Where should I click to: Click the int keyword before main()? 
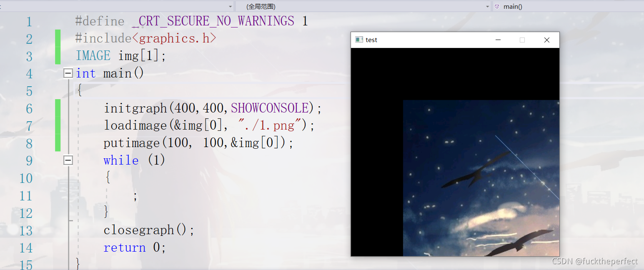[86, 73]
